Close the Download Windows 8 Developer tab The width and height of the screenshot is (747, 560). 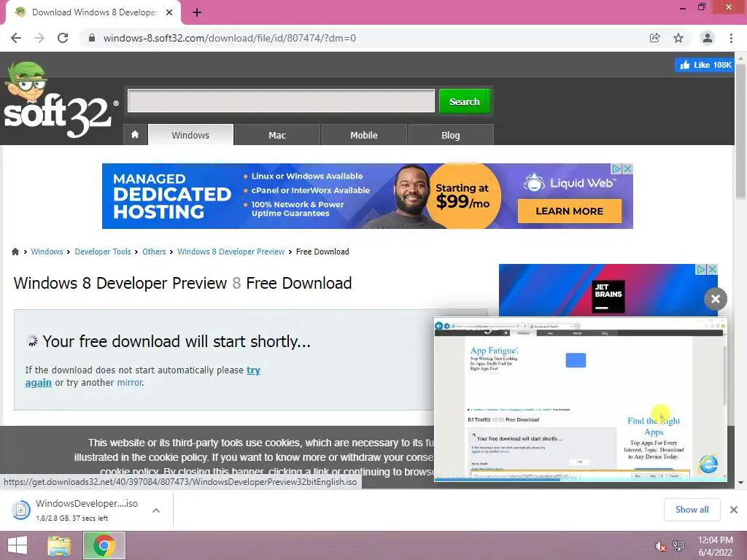tap(169, 12)
